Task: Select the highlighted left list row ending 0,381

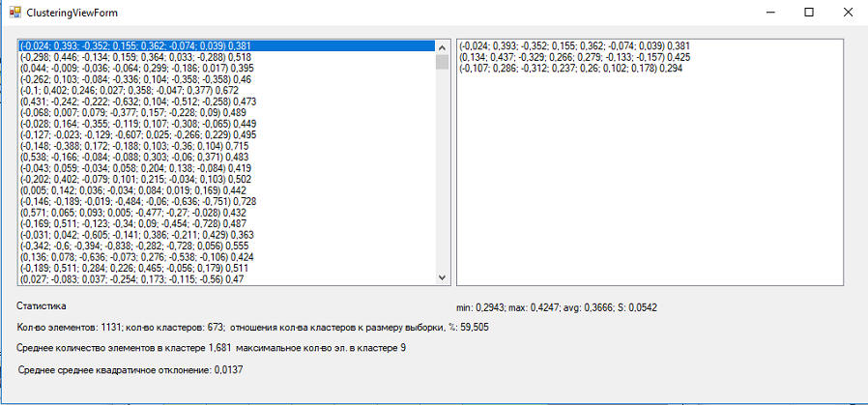Action: (x=135, y=45)
